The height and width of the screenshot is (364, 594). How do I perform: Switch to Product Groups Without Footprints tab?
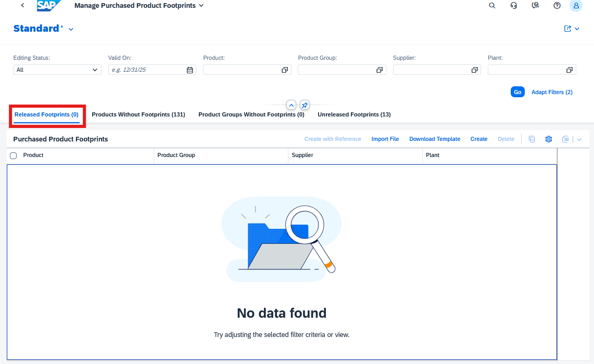(x=251, y=114)
